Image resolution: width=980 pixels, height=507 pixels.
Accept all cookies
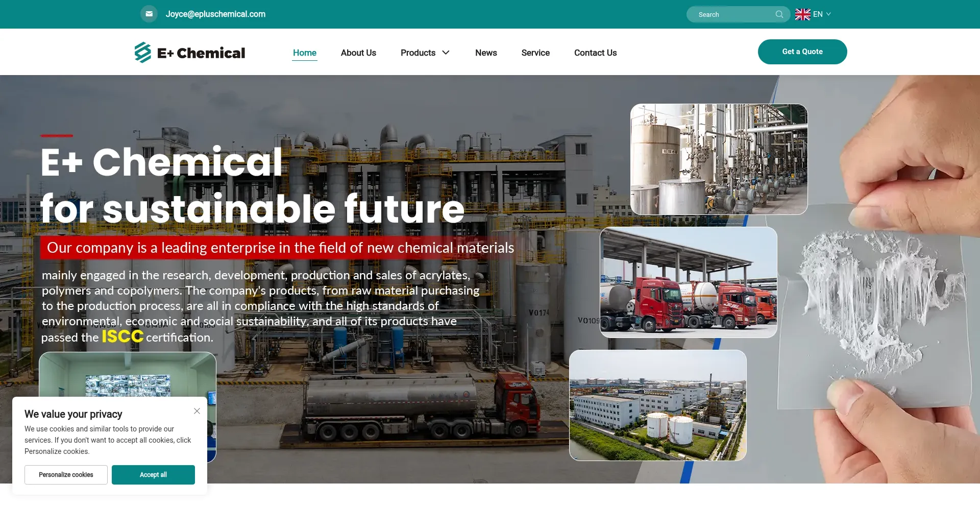[x=153, y=475]
